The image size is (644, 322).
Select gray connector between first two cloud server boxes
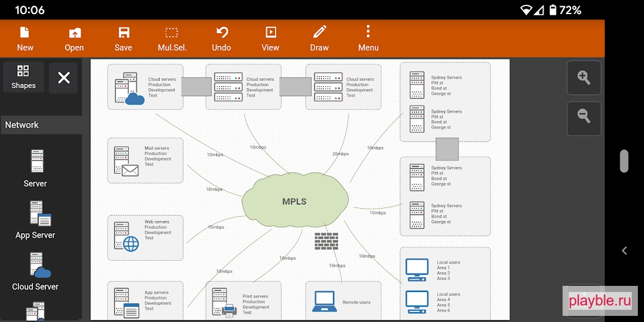coord(197,87)
